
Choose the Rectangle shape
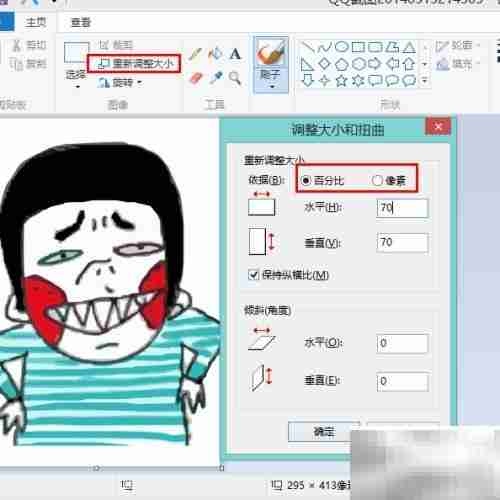coord(358,47)
